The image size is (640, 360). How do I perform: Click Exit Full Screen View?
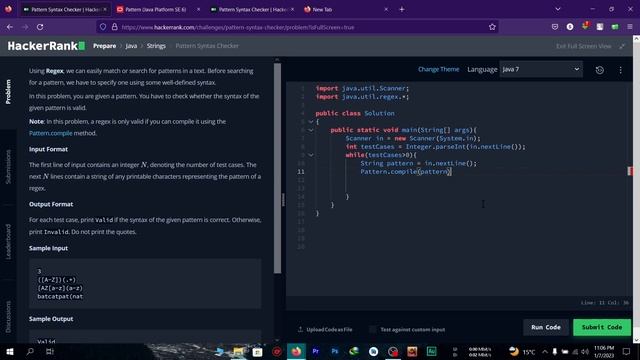tap(583, 46)
